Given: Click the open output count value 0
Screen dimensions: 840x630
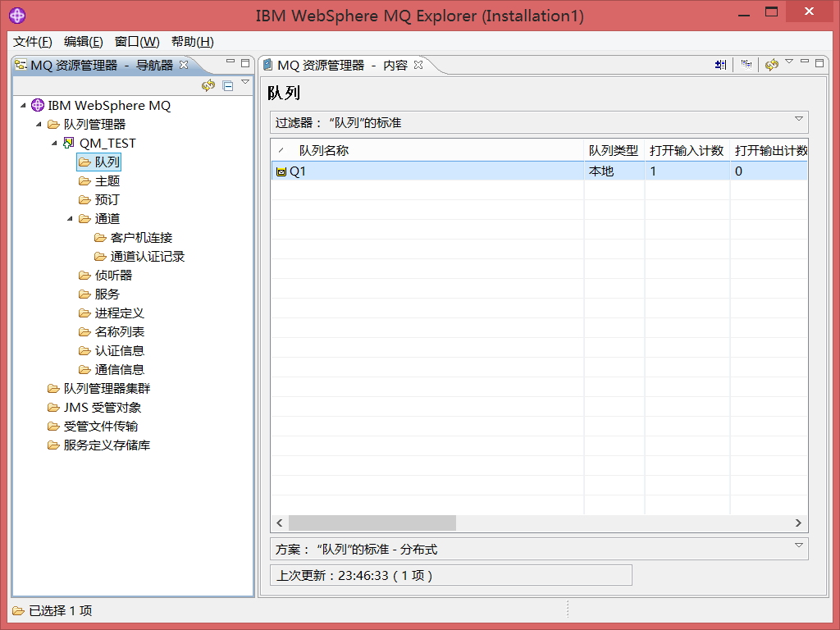Looking at the screenshot, I should pyautogui.click(x=769, y=171).
